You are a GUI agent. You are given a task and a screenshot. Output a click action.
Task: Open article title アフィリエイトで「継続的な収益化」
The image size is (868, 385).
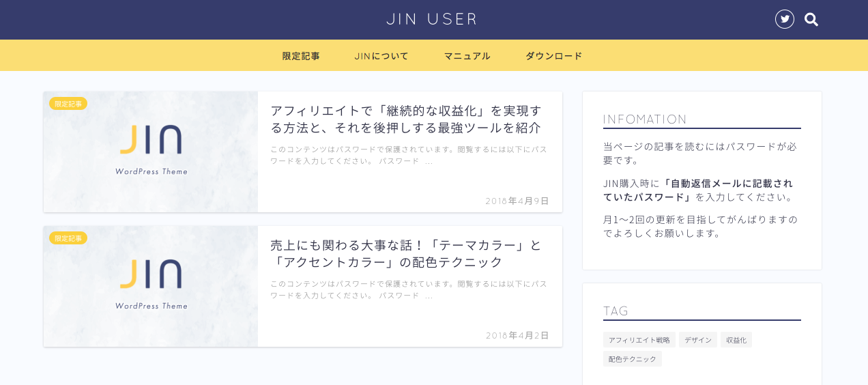[x=406, y=119]
